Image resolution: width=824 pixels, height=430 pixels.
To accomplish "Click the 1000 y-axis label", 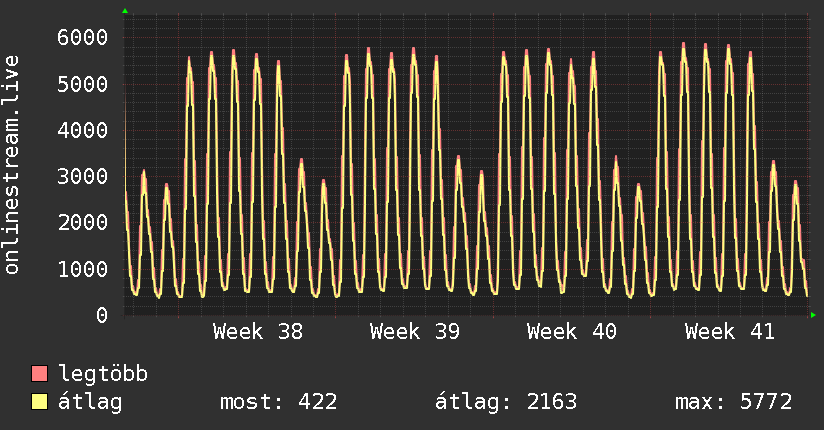I will 83,269.
